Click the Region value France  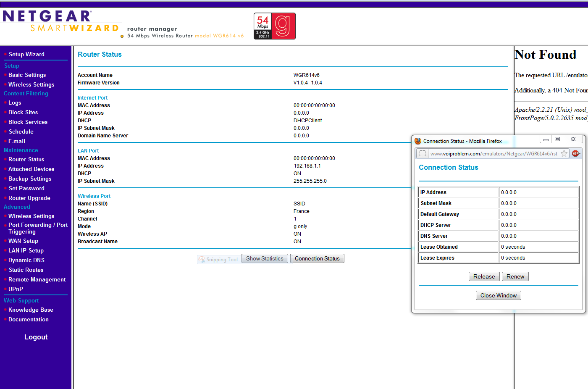pyautogui.click(x=302, y=212)
